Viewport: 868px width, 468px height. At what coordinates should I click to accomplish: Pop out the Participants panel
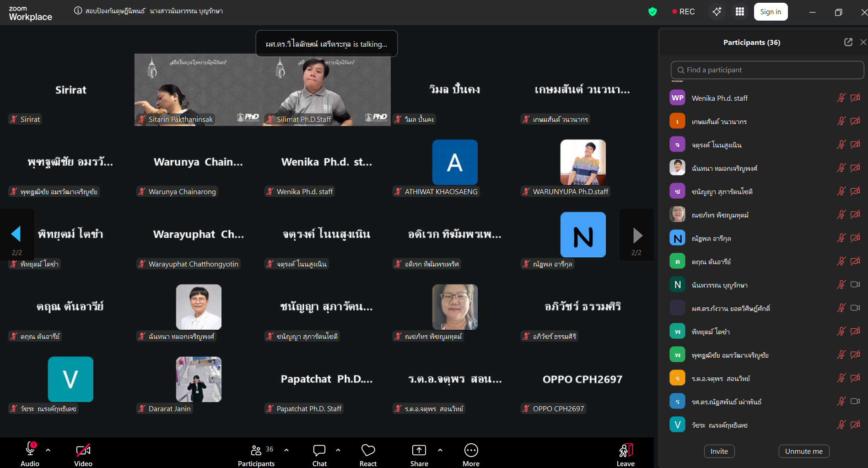click(848, 42)
